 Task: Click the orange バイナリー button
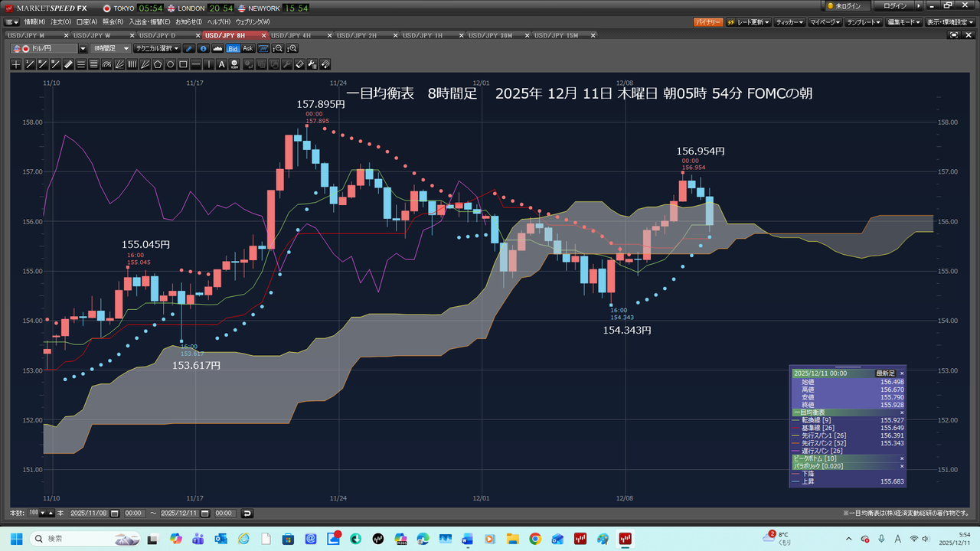click(x=707, y=22)
